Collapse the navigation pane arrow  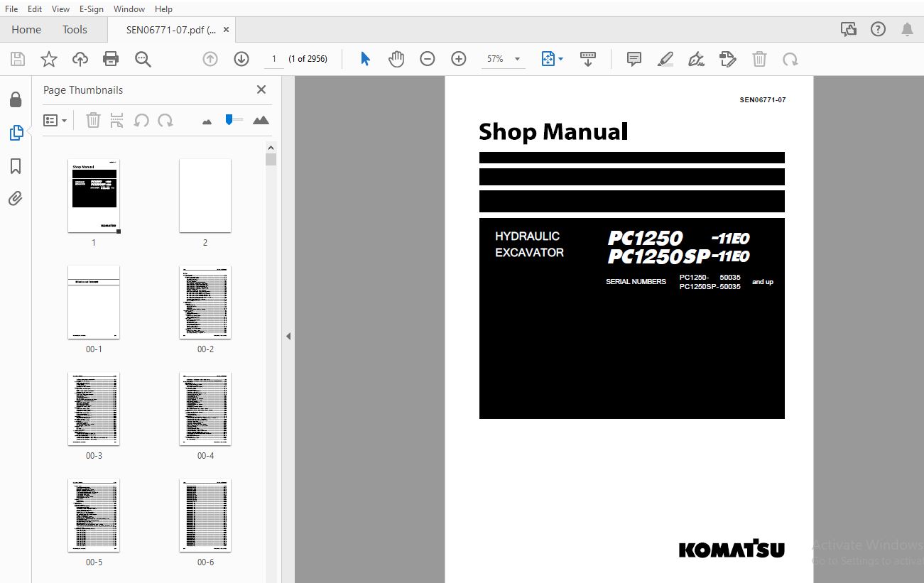pyautogui.click(x=288, y=336)
